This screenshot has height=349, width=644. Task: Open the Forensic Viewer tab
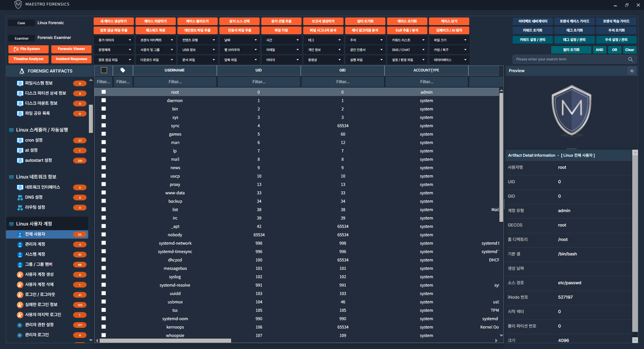[x=71, y=49]
